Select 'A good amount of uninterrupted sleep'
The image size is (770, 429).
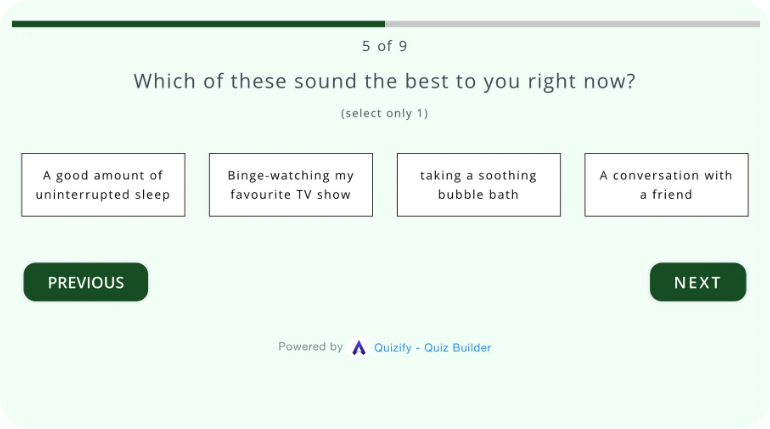pyautogui.click(x=103, y=185)
